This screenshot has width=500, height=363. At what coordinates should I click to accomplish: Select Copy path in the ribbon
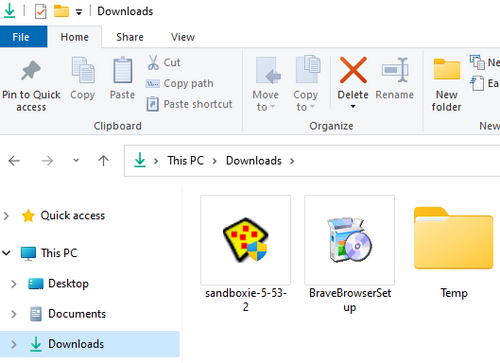(x=180, y=83)
